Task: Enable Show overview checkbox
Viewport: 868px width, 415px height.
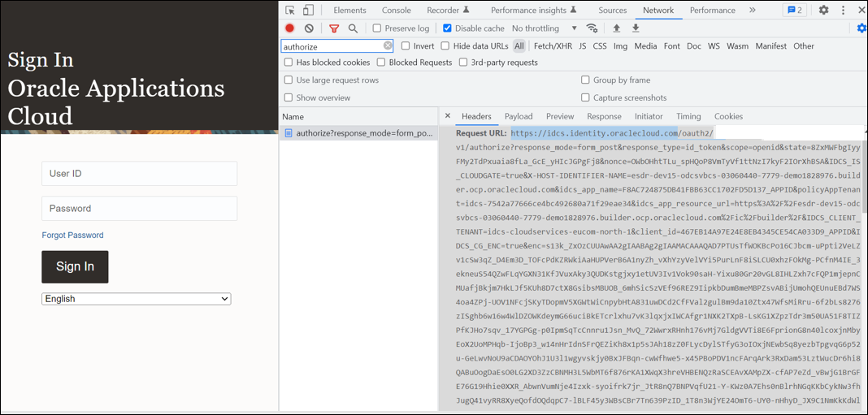Action: pyautogui.click(x=289, y=98)
